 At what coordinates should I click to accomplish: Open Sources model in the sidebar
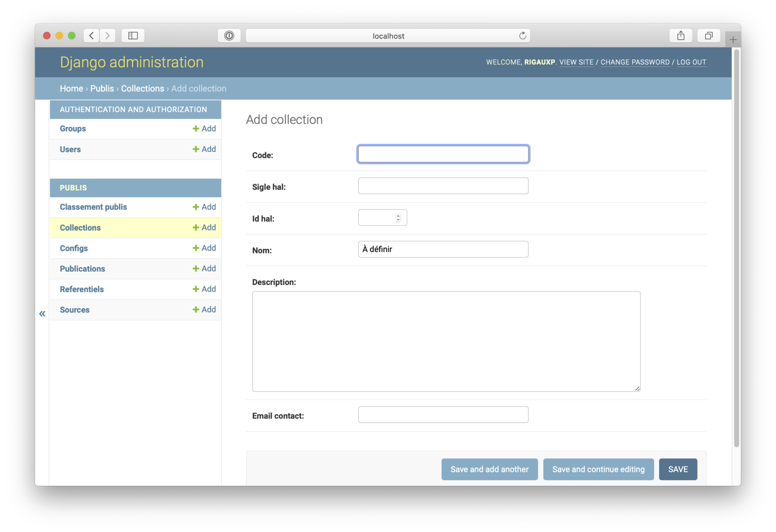click(75, 310)
